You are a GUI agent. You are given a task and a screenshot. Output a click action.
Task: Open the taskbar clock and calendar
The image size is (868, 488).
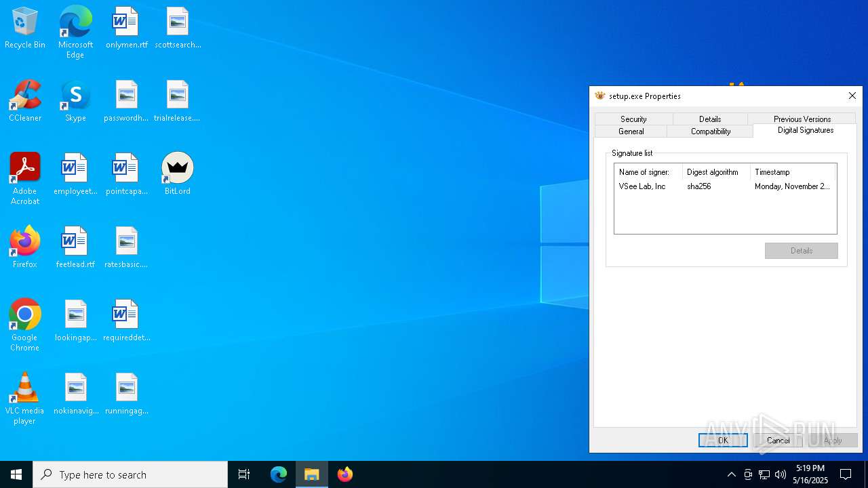810,474
